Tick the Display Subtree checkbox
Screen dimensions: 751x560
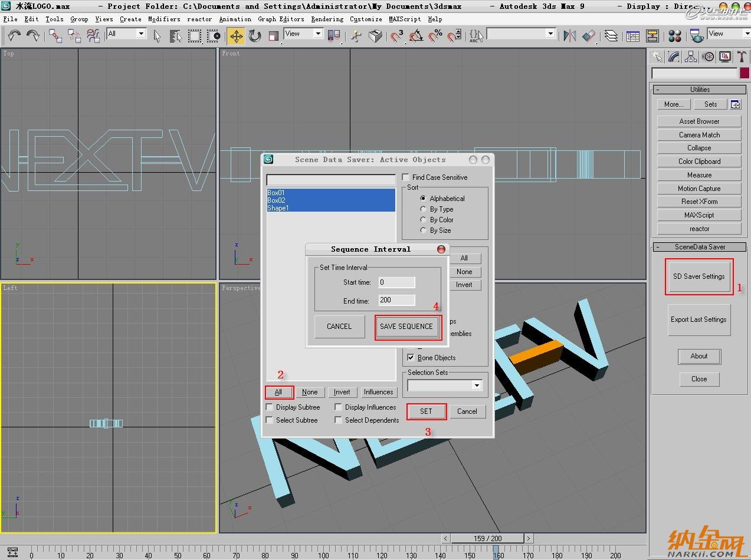[x=270, y=407]
